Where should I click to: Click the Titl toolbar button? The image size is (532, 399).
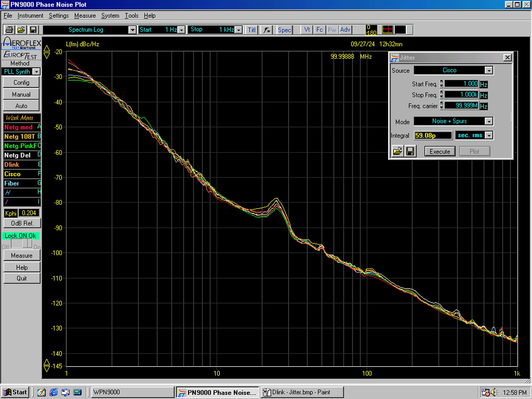(252, 30)
